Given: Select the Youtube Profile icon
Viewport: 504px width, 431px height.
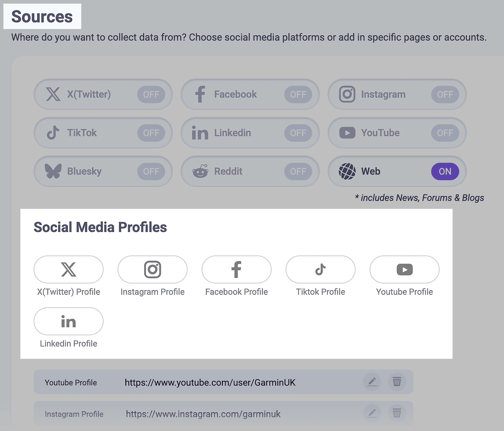Looking at the screenshot, I should tap(404, 270).
